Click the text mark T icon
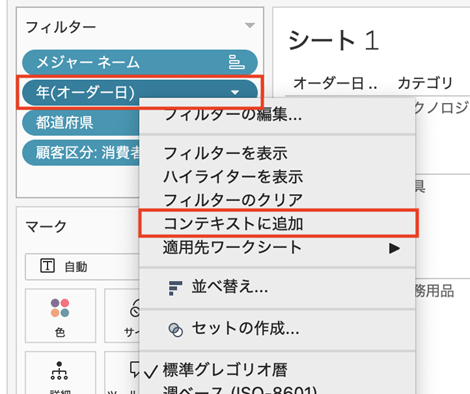 click(47, 266)
